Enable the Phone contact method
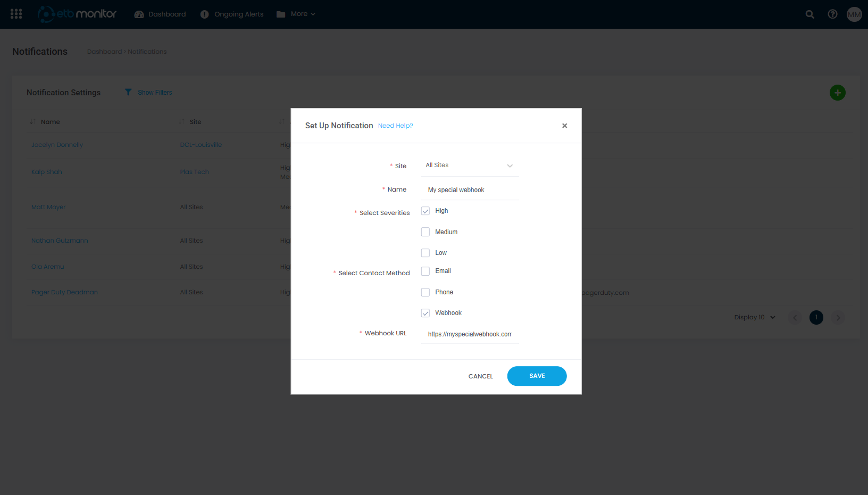Image resolution: width=868 pixels, height=495 pixels. [425, 292]
